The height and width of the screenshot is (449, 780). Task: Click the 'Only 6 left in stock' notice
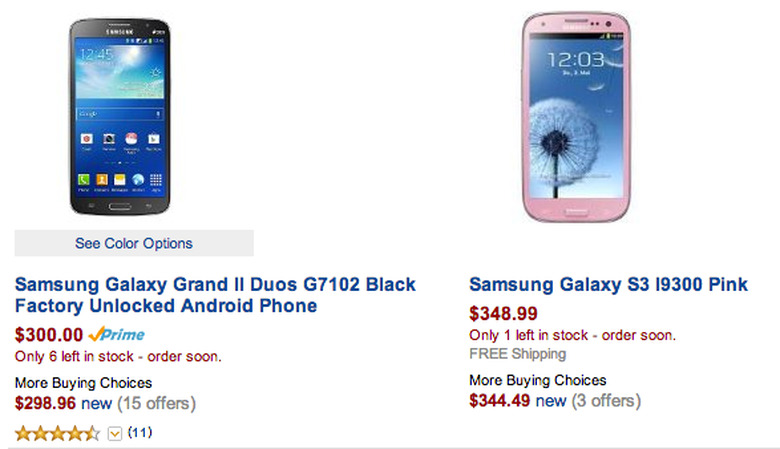118,357
